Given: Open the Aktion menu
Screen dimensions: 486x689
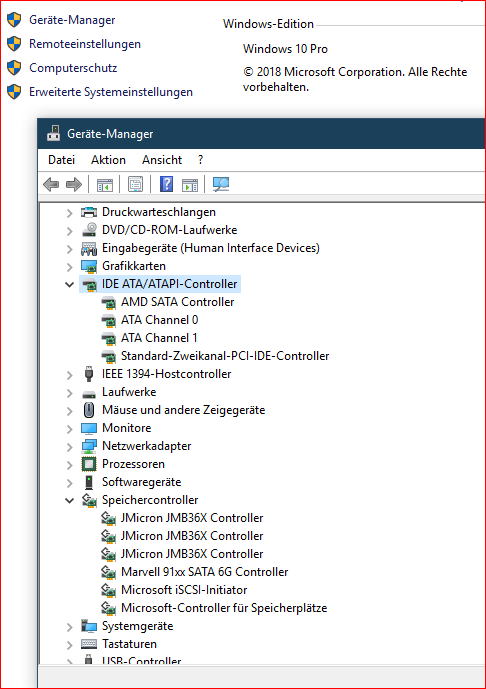Looking at the screenshot, I should [109, 160].
